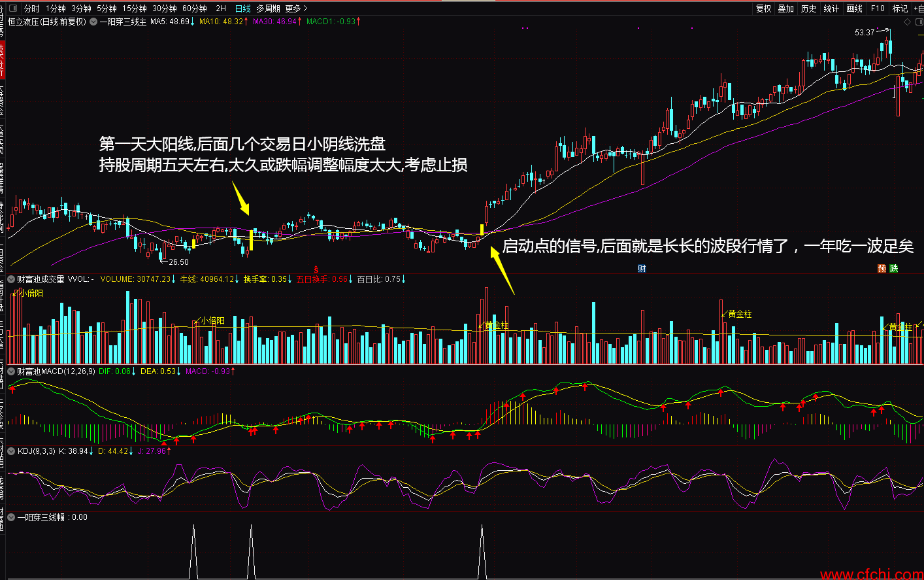The width and height of the screenshot is (924, 580).
Task: Click the red $ marker on the chart
Action: (x=316, y=269)
